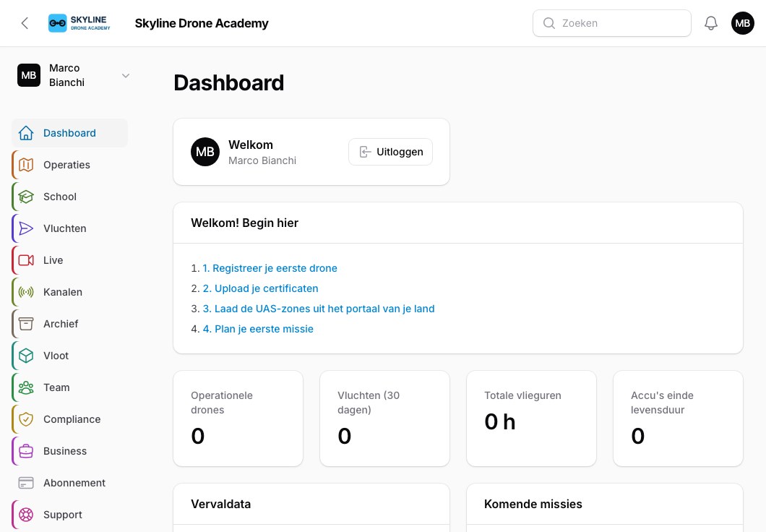The height and width of the screenshot is (532, 766).
Task: Follow the Upload je certificaten link
Action: (260, 288)
